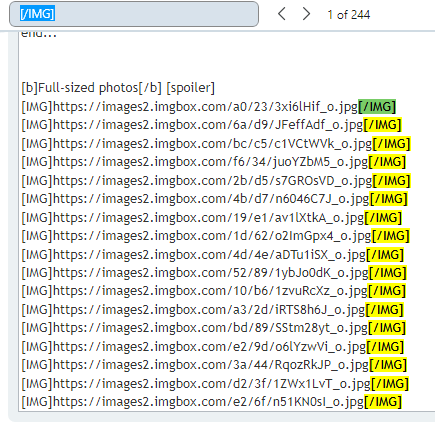This screenshot has width=435, height=424.
Task: Click the line with n51KN0sI_o.jpg URL
Action: click(x=212, y=402)
